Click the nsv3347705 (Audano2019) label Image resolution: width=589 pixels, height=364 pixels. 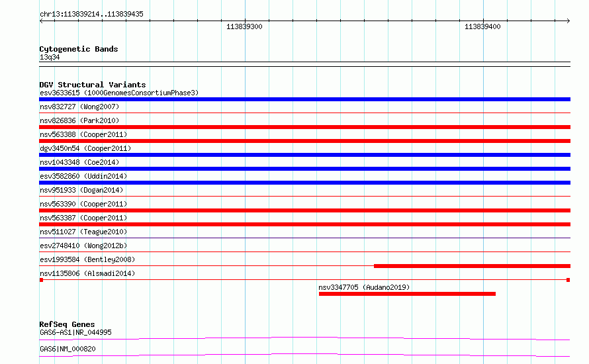[x=364, y=287]
